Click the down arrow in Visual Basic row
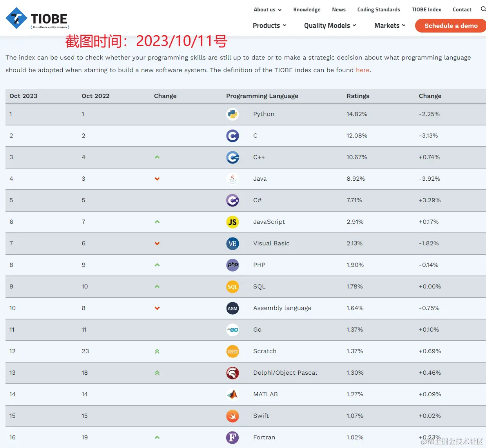Screen dimensions: 486x448 tap(157, 243)
